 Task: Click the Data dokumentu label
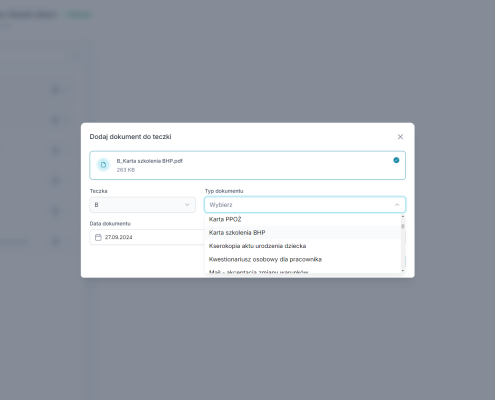(110, 224)
